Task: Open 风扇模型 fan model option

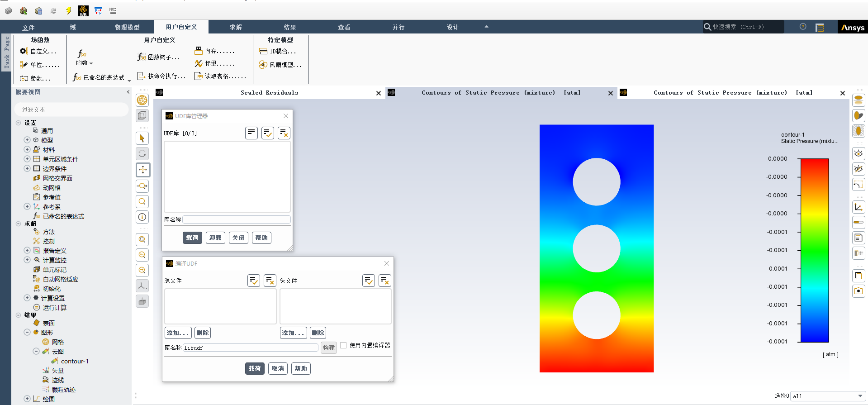Action: pyautogui.click(x=280, y=65)
